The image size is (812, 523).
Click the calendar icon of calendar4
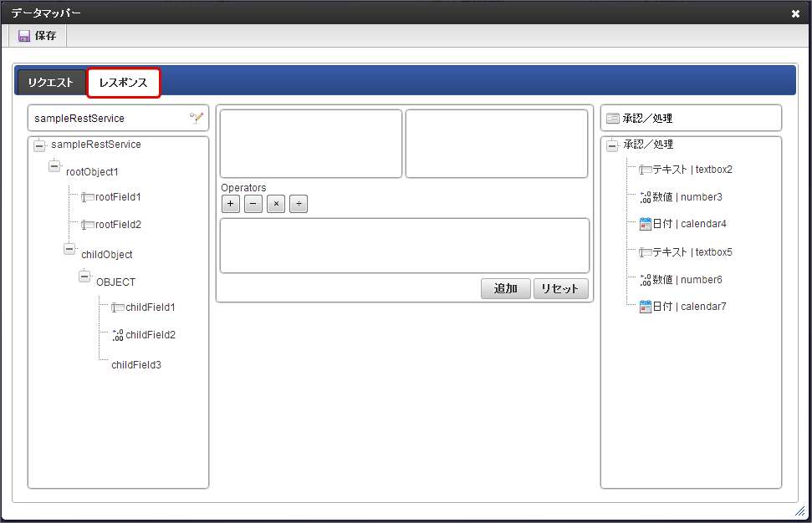(x=646, y=224)
